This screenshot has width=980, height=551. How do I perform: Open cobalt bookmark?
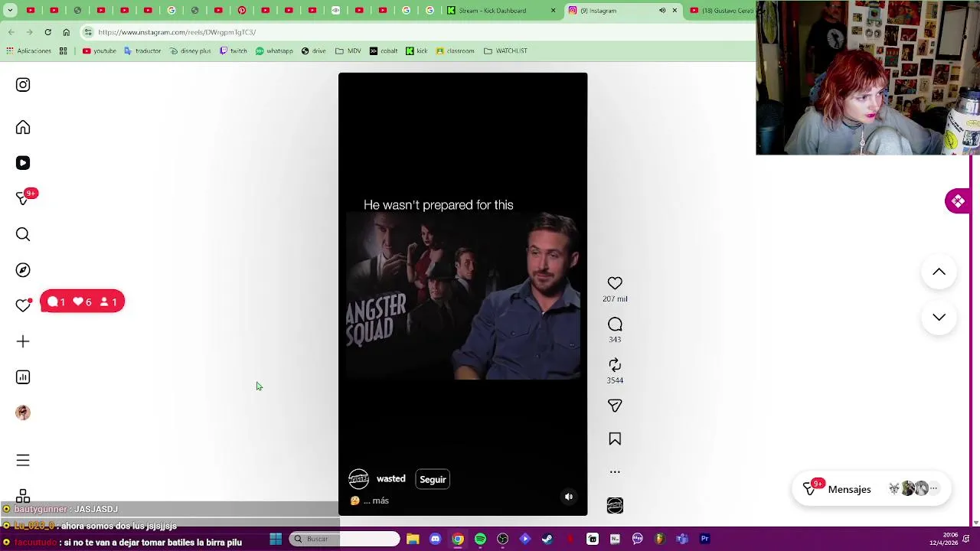click(x=384, y=51)
